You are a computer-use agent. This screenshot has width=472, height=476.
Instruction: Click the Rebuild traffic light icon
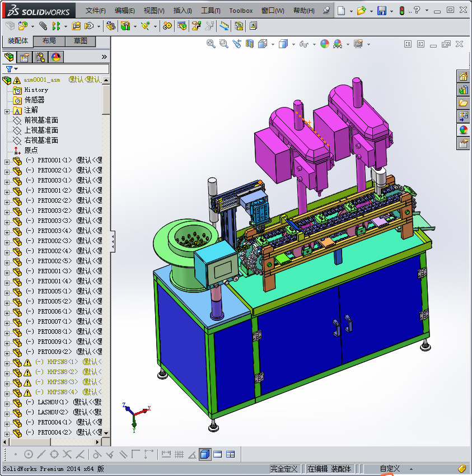[x=402, y=11]
